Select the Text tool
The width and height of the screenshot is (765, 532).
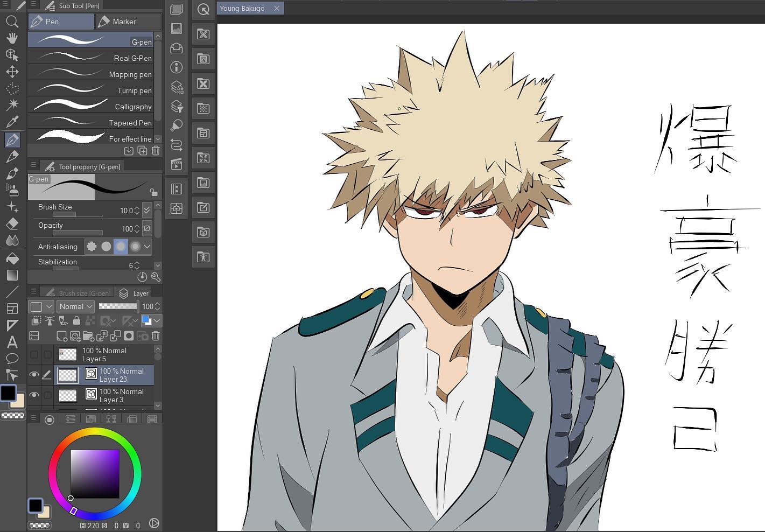coord(12,342)
